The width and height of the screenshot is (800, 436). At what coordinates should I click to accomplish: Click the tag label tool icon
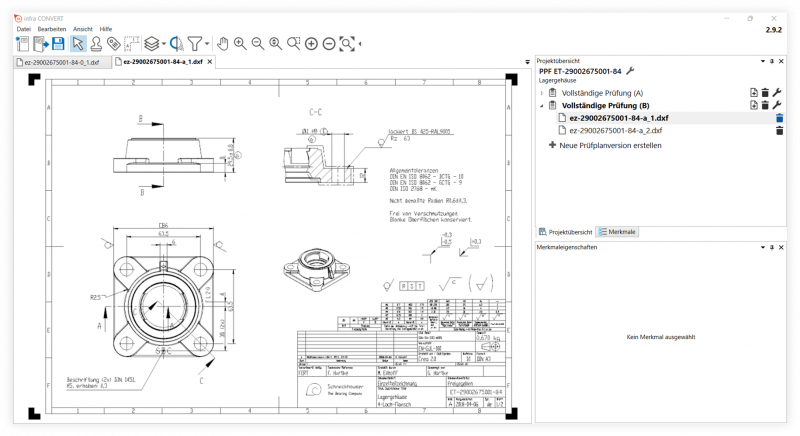click(114, 44)
